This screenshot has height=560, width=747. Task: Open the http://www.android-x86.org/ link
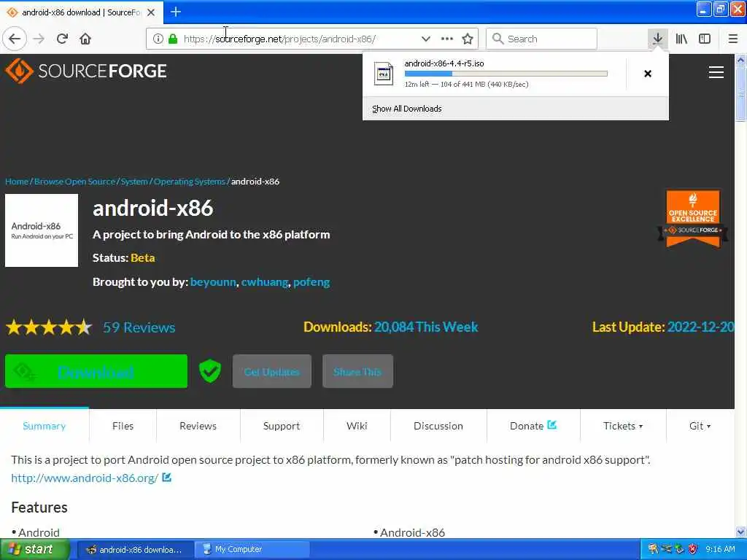pos(85,478)
